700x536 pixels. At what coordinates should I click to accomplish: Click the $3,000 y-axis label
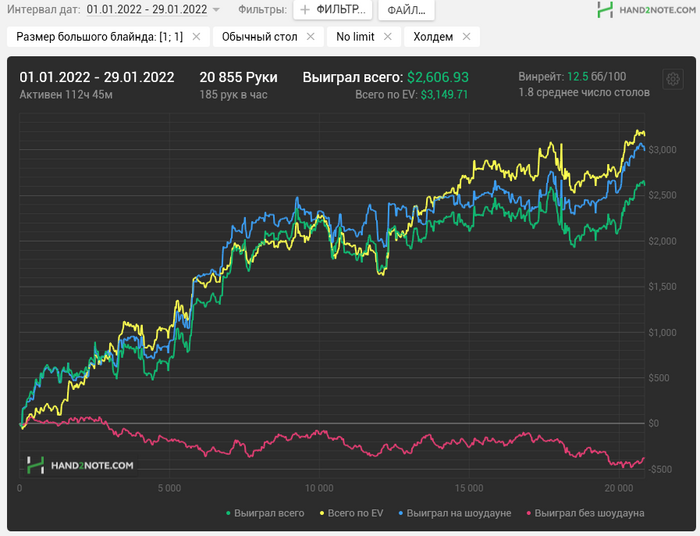coord(662,150)
